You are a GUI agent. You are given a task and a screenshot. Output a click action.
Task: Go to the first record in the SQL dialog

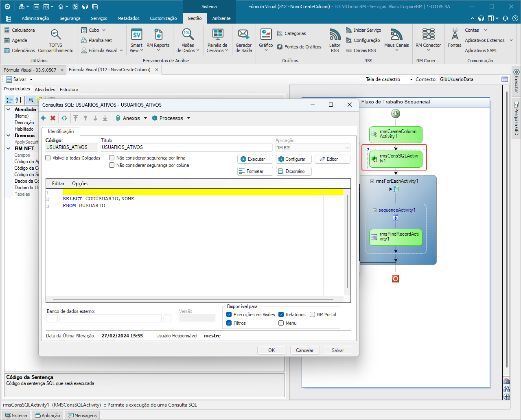coord(76,118)
